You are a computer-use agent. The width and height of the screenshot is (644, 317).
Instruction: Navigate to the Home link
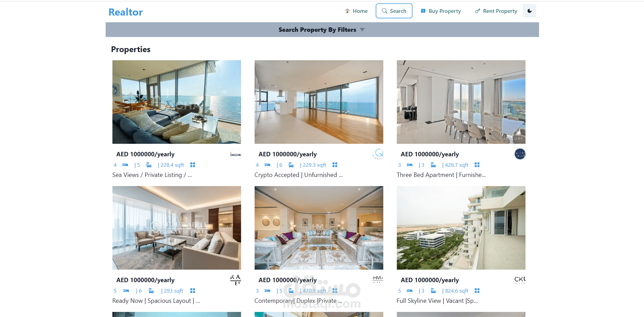click(356, 11)
